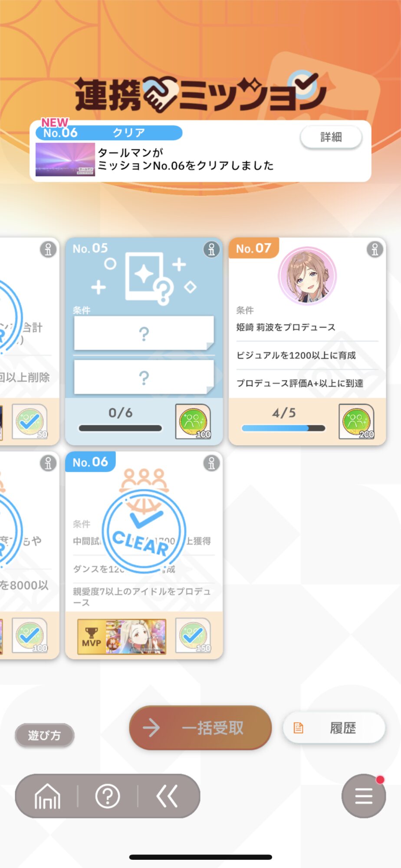Open the 遊び方 how-to-play button
401x868 pixels.
[44, 735]
